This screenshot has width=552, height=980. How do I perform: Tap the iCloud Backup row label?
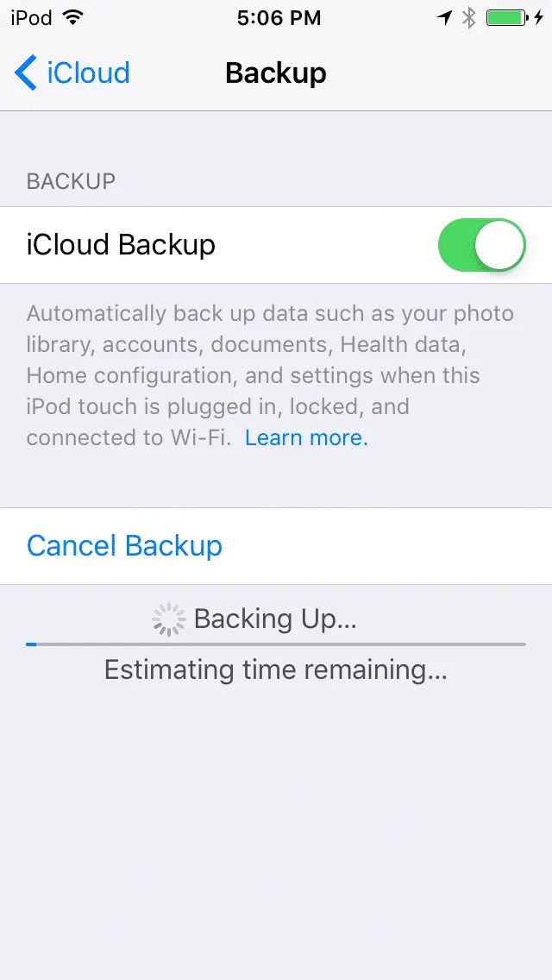pyautogui.click(x=121, y=245)
